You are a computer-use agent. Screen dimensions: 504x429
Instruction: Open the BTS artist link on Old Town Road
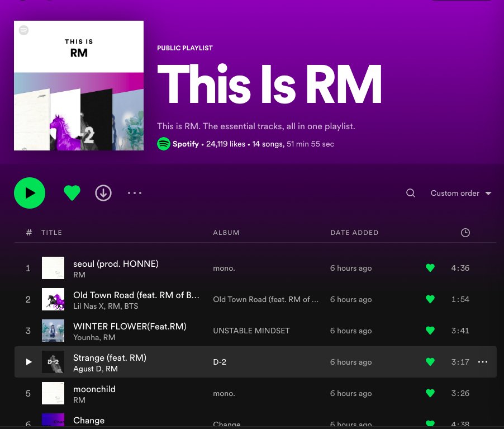(x=131, y=306)
